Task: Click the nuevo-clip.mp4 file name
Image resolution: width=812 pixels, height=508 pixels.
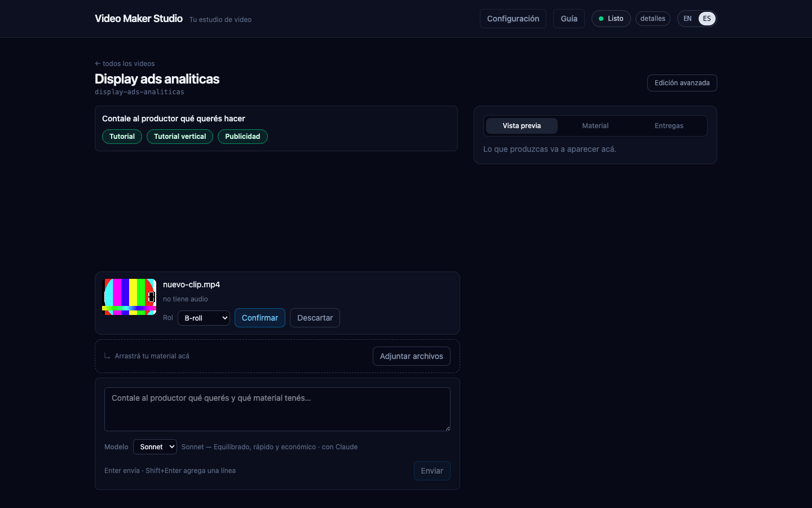Action: click(192, 284)
